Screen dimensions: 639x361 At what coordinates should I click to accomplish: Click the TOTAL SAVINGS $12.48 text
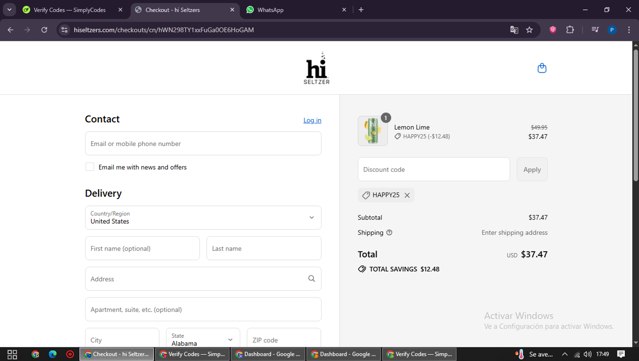click(404, 269)
